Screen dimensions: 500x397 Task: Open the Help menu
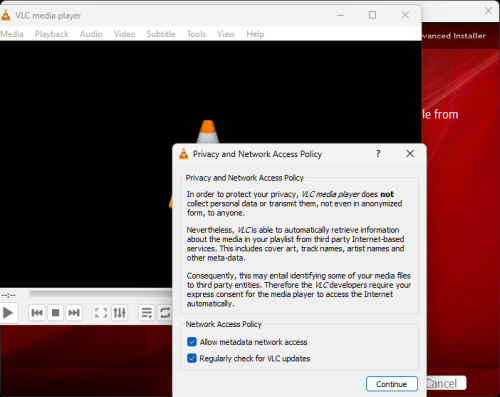(x=255, y=34)
